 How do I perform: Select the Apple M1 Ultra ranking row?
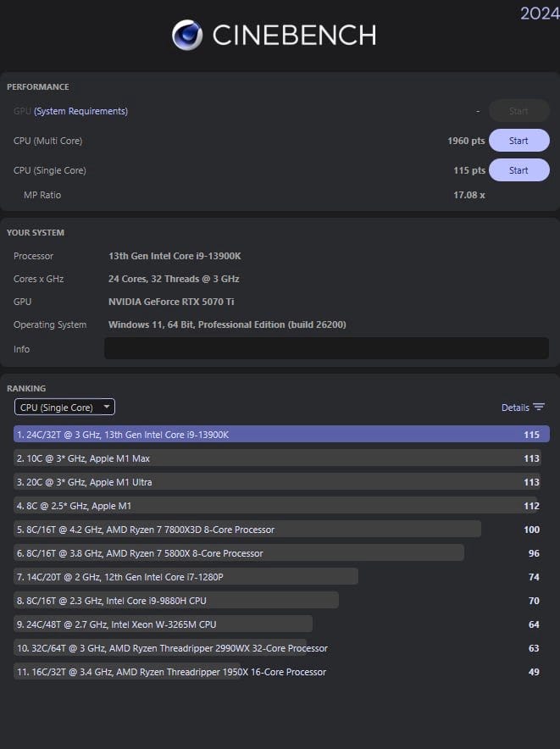(276, 482)
